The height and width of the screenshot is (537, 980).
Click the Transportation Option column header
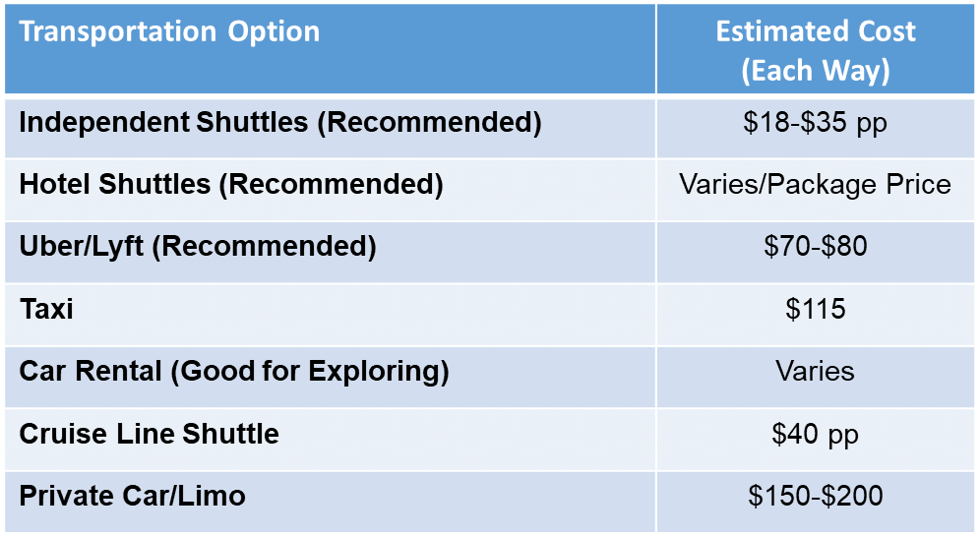(169, 31)
